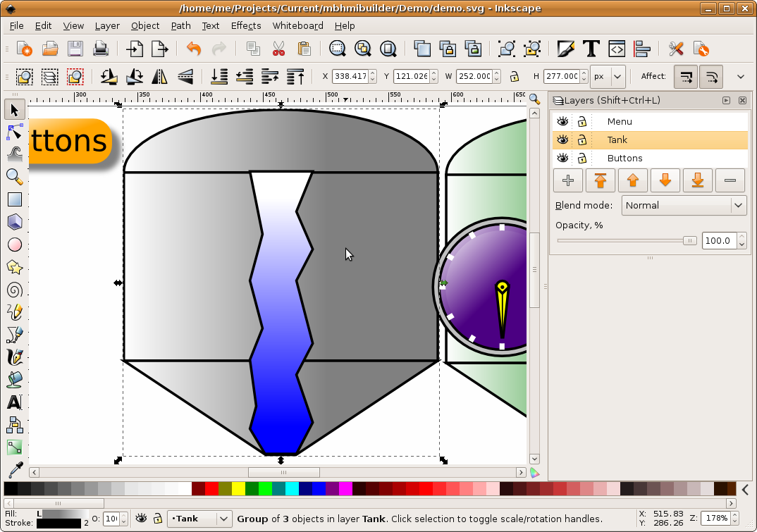Raise layer one step button
Screen dimensions: 757x532
click(x=632, y=180)
